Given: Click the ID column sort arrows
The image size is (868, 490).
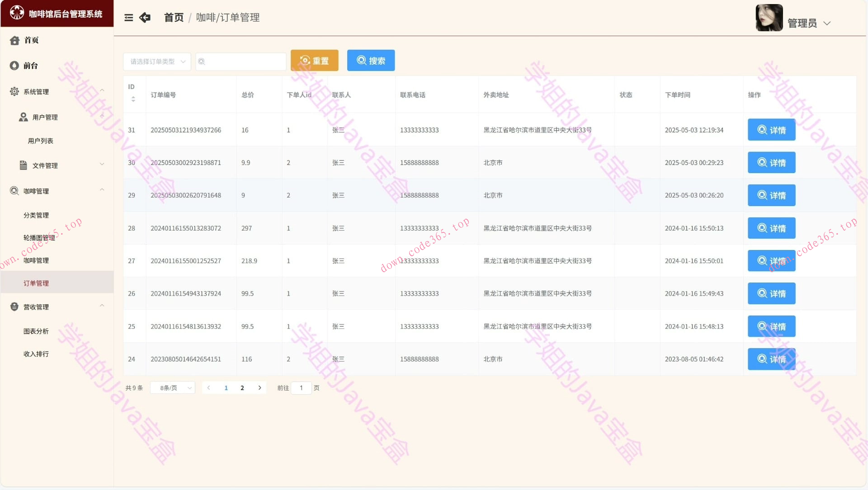Looking at the screenshot, I should (133, 99).
